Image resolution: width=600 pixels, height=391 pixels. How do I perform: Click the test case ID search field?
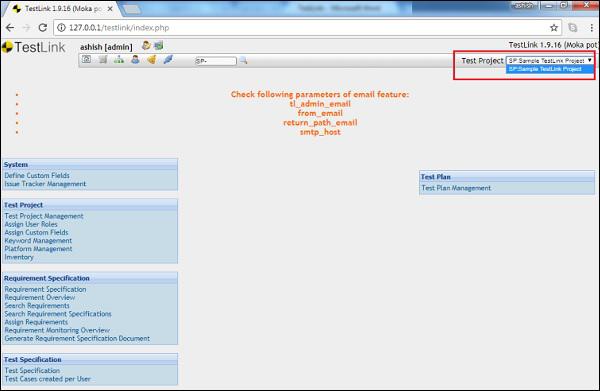[216, 61]
